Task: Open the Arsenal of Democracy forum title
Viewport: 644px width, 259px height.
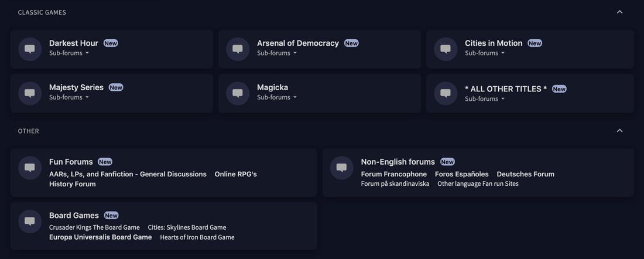Action: pyautogui.click(x=298, y=43)
